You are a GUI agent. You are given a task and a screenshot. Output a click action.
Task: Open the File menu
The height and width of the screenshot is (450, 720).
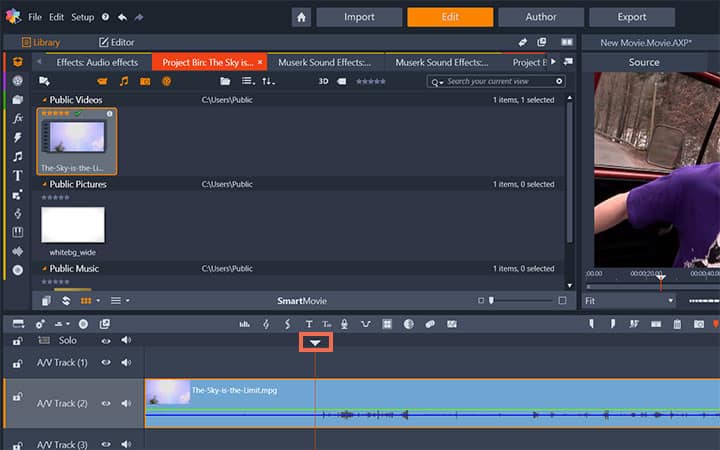pyautogui.click(x=35, y=17)
